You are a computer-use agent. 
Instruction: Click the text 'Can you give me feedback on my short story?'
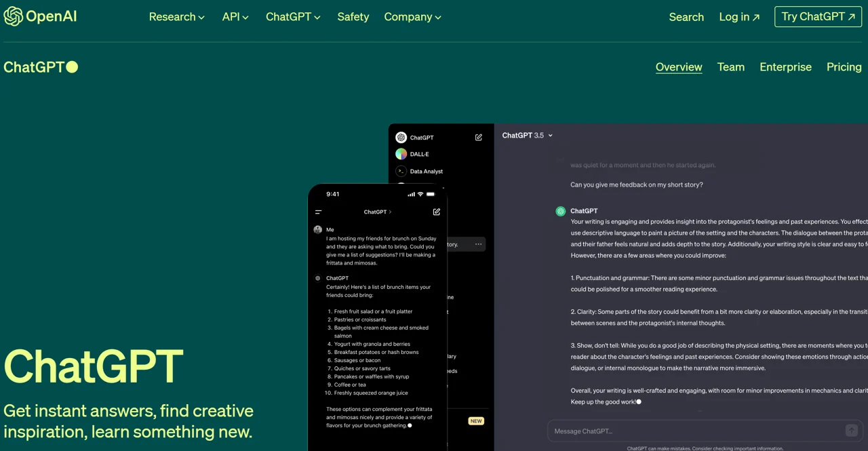[x=637, y=184]
